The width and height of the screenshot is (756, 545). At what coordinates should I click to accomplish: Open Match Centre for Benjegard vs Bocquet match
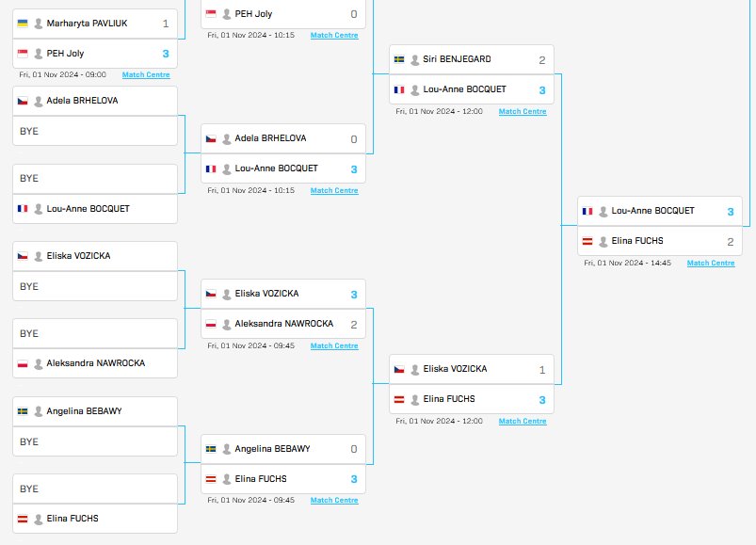[523, 111]
